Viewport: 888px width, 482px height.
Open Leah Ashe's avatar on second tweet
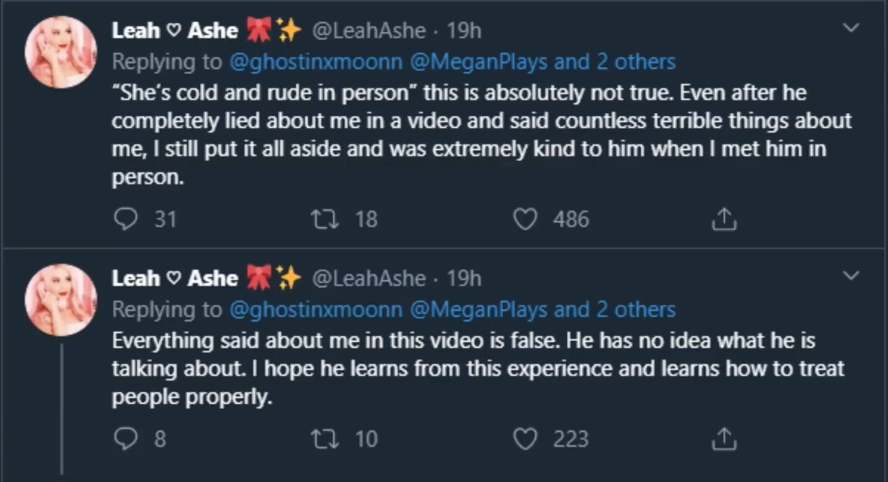coord(61,300)
